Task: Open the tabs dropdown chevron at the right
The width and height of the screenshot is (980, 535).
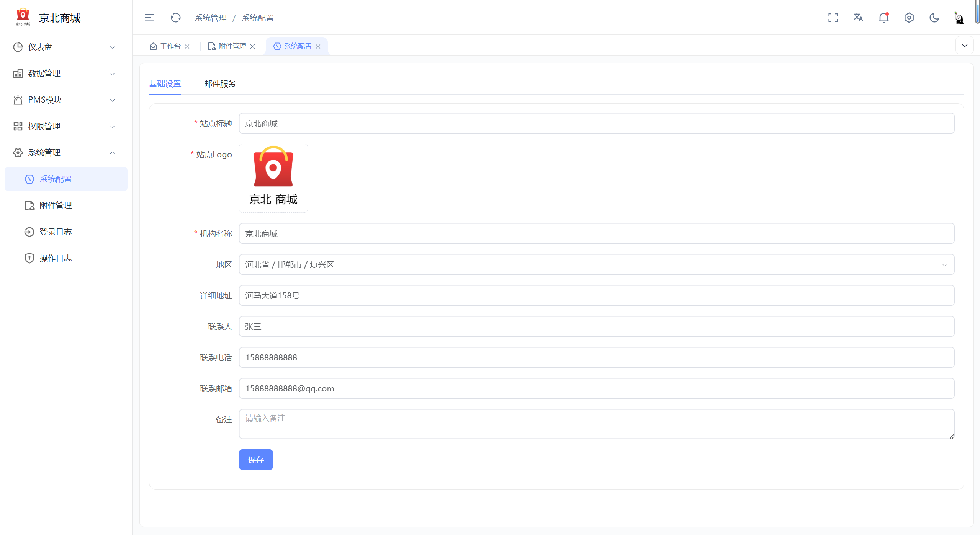Action: [x=964, y=46]
